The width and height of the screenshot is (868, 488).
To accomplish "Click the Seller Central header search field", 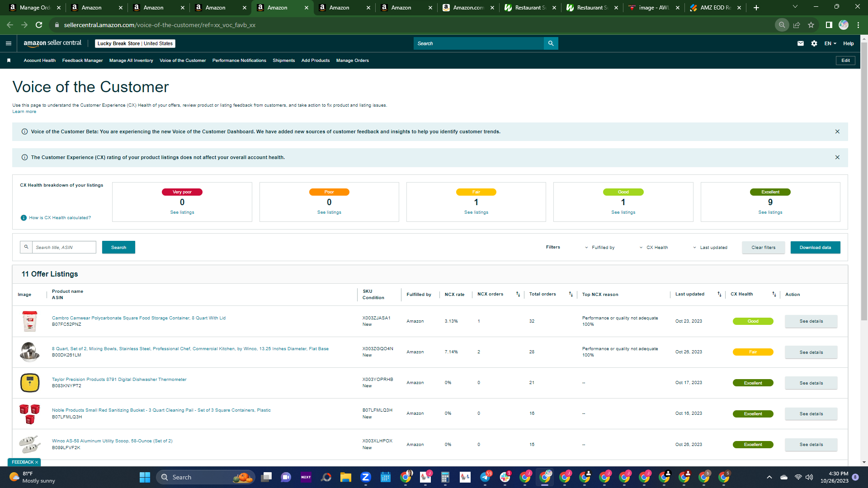I will tap(478, 43).
